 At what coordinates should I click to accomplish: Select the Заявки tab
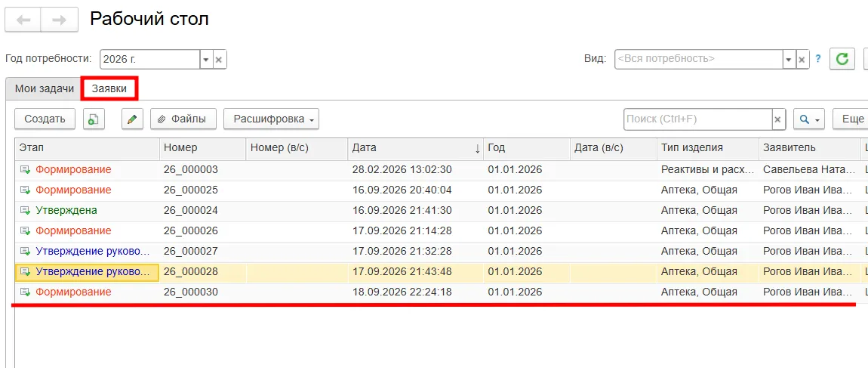109,88
